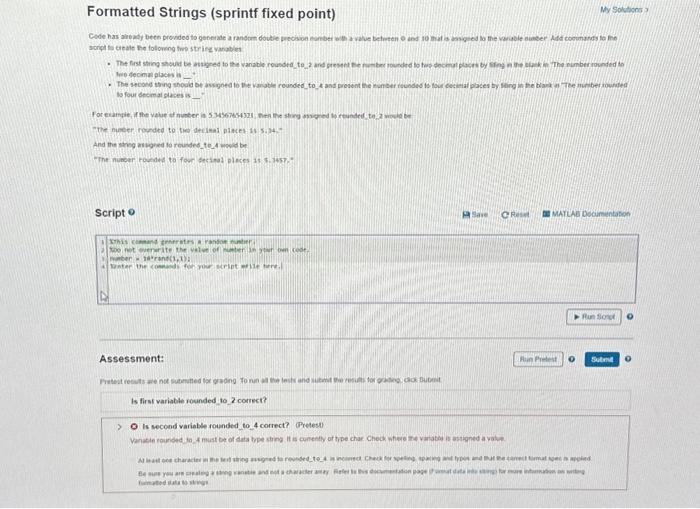
Task: Click red failed-test icon for rounded_to_4
Action: coord(134,426)
